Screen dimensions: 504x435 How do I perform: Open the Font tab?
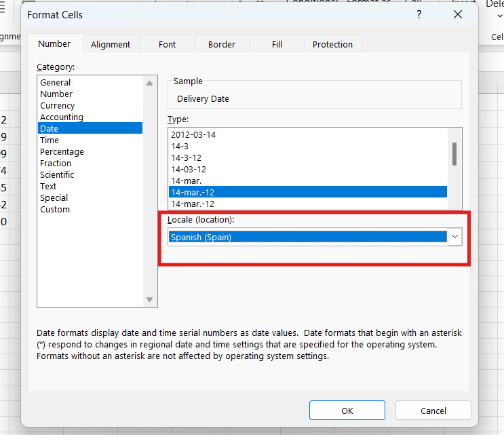[167, 44]
